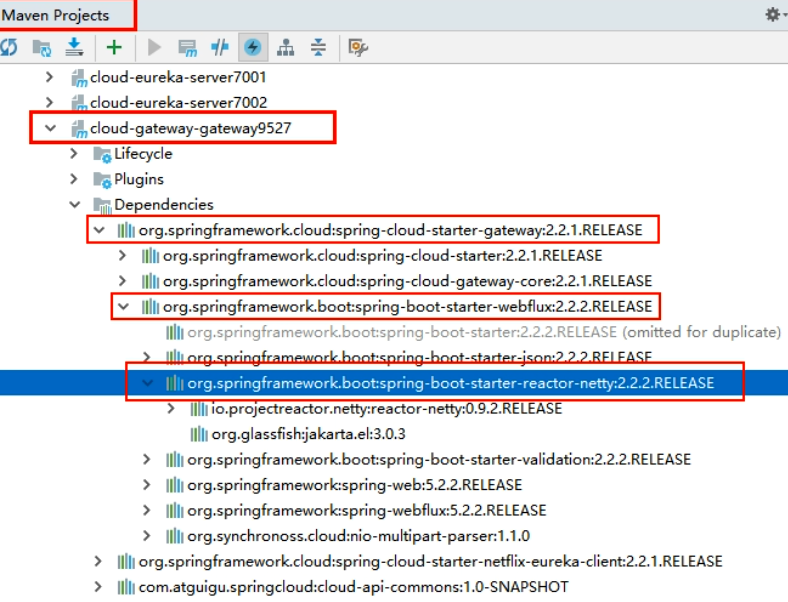Image resolution: width=788 pixels, height=602 pixels.
Task: Collapse spring-boot-starter-webflux dependency
Action: click(x=124, y=307)
